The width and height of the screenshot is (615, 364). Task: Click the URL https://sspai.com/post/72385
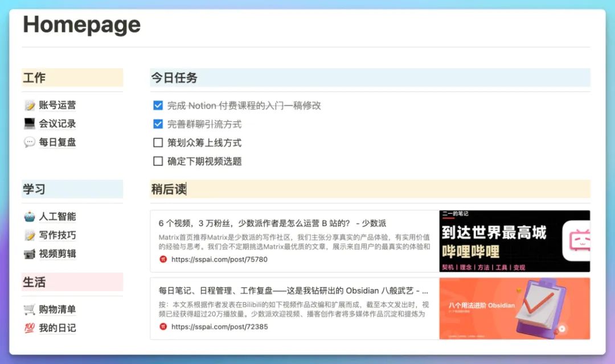coord(219,327)
